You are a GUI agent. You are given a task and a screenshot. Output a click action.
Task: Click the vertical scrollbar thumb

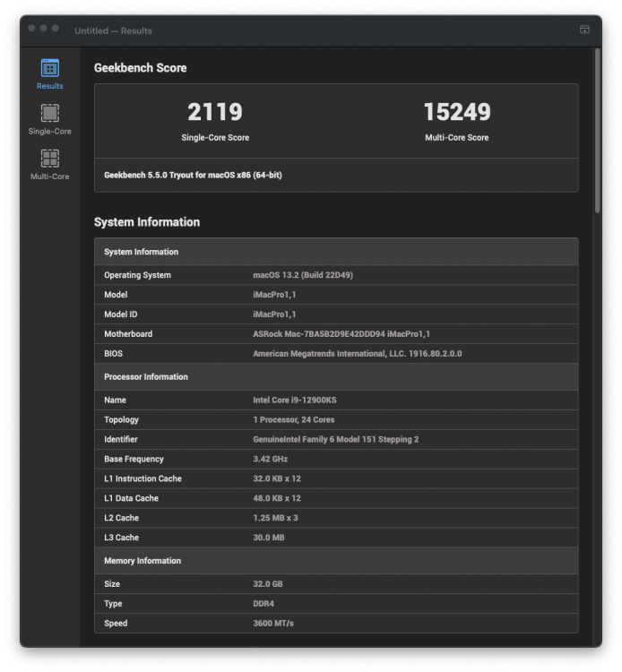pyautogui.click(x=597, y=131)
